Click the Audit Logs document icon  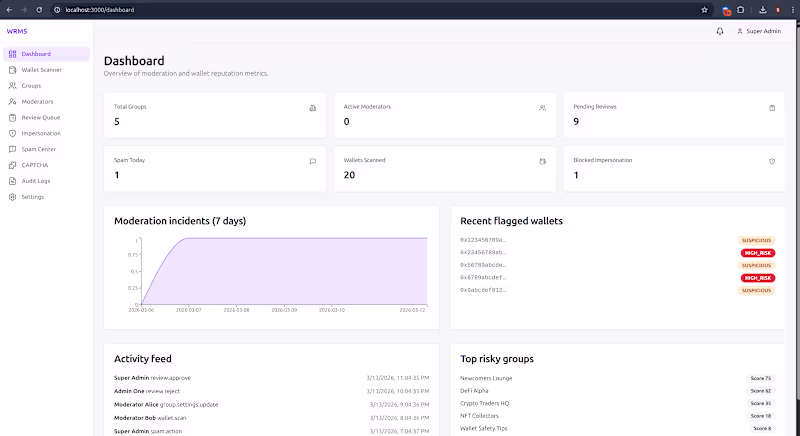coord(12,181)
